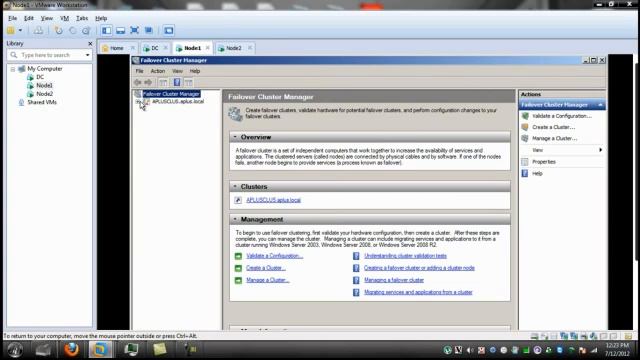Open the VMware Edit menu
640x360 pixels.
point(29,18)
